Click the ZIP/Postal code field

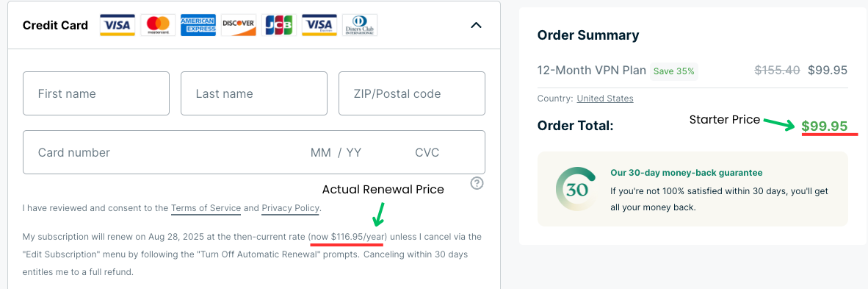412,93
